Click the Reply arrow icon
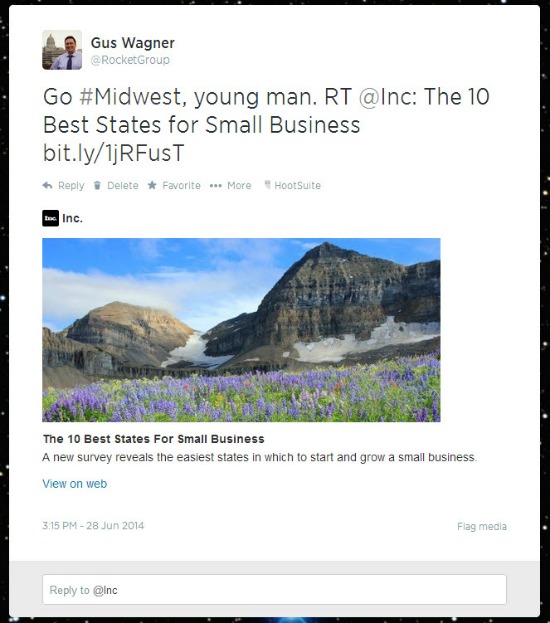Image resolution: width=550 pixels, height=623 pixels. pyautogui.click(x=47, y=185)
